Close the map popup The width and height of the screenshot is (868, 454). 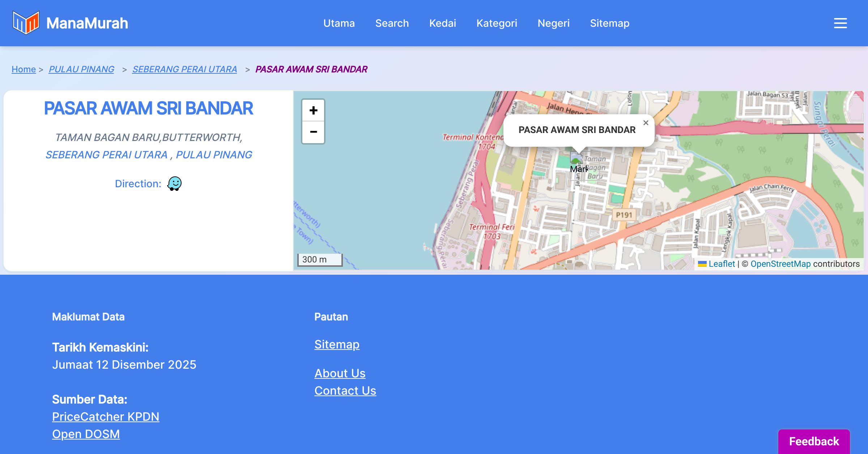[x=646, y=123]
